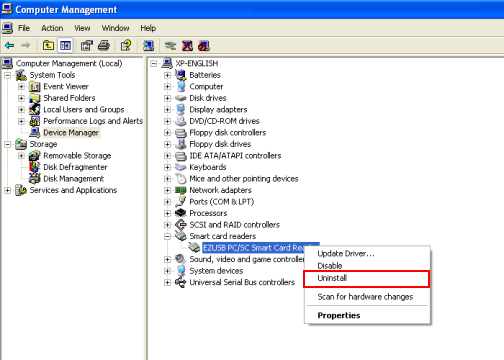Screen dimensions: 504x360
Task: Select Device Manager in the left tree
Action: (x=71, y=133)
